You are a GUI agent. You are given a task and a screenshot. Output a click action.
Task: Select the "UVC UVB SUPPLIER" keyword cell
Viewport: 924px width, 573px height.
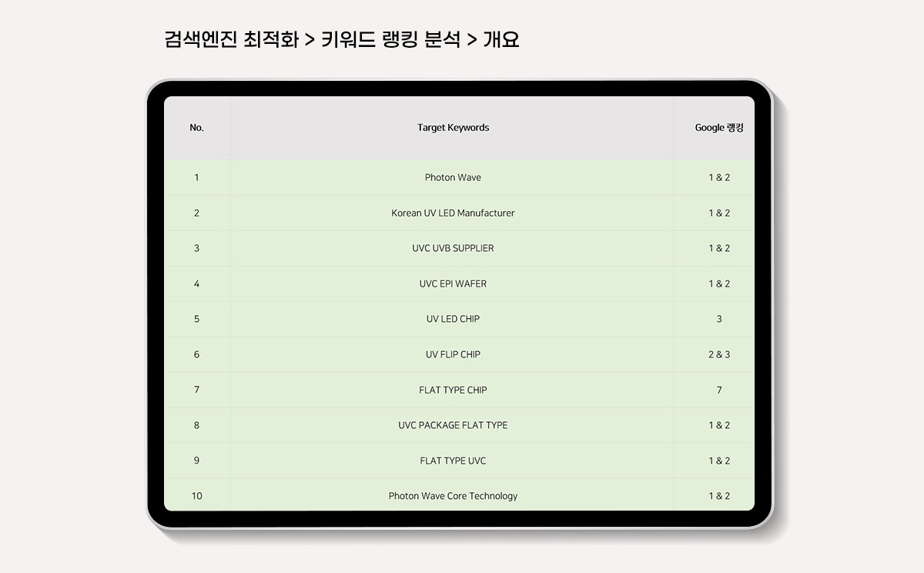pos(453,248)
